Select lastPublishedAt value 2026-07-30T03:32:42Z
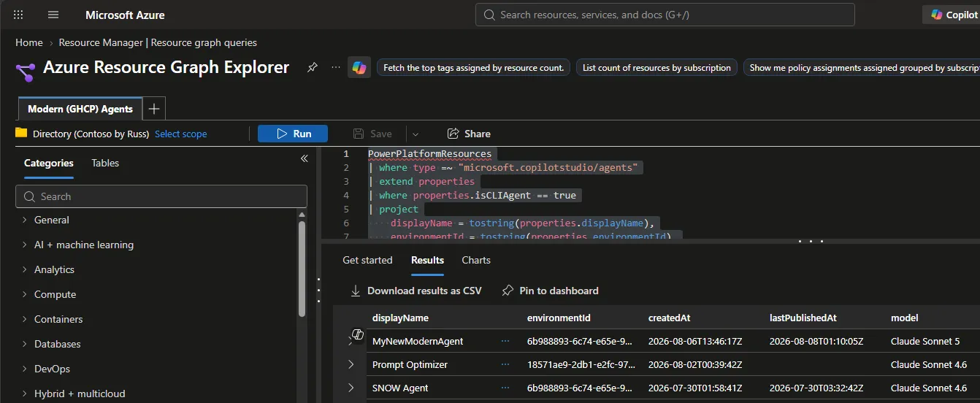 [x=816, y=388]
